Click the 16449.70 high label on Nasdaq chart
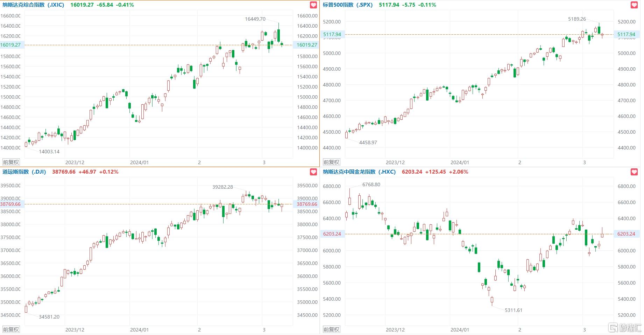644x335 pixels. pyautogui.click(x=255, y=19)
